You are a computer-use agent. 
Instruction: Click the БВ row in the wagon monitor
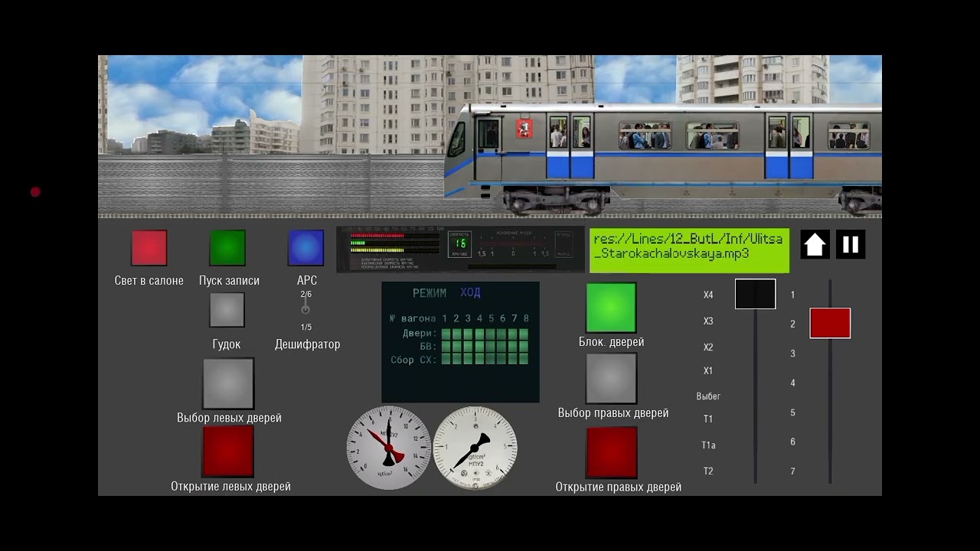474,347
